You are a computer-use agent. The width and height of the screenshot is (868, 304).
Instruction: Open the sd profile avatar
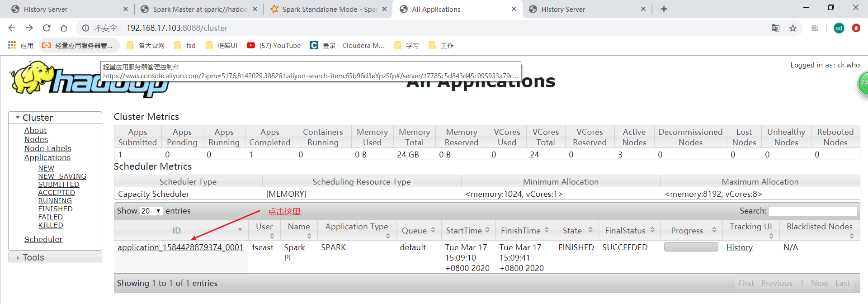[x=839, y=28]
